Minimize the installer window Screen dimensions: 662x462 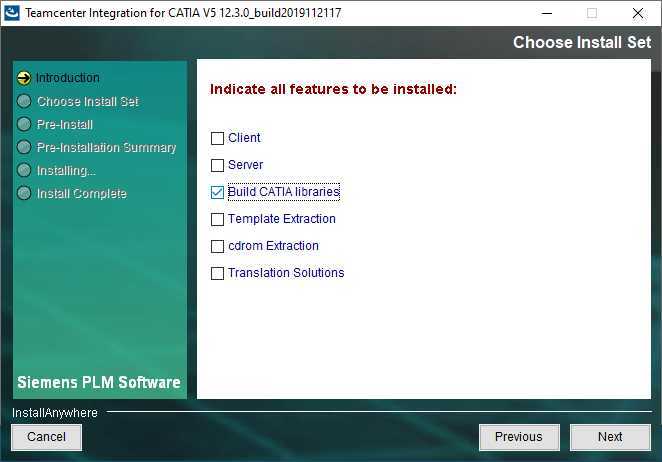(x=547, y=13)
